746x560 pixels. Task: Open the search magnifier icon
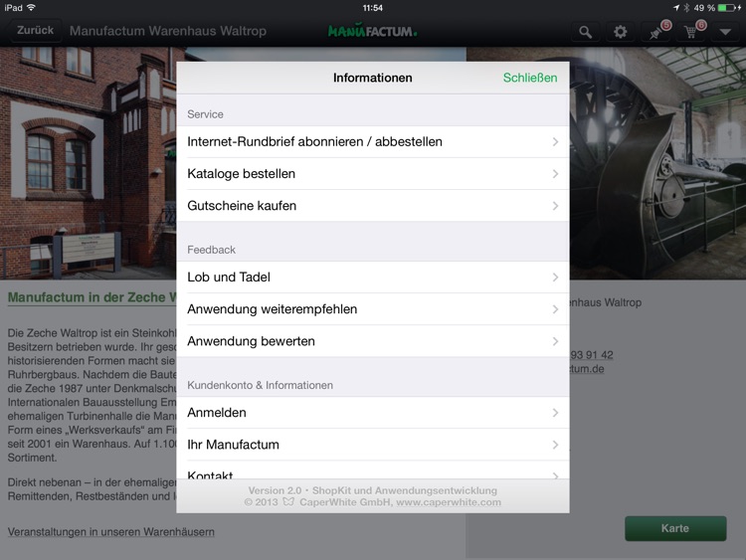coord(585,32)
